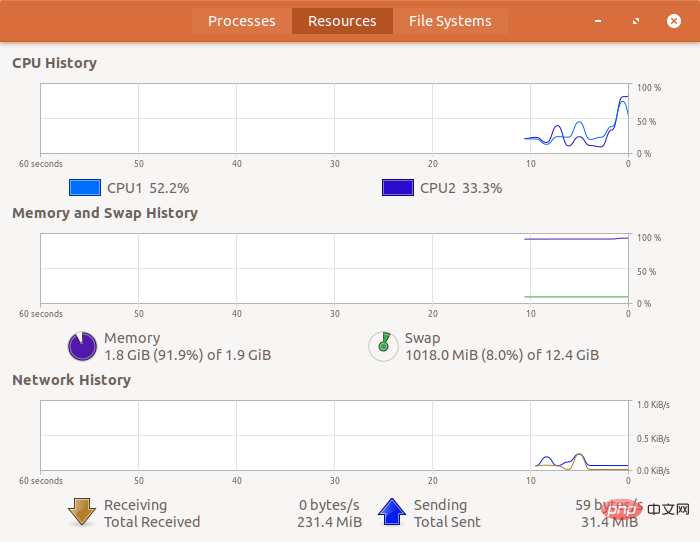The width and height of the screenshot is (700, 542).
Task: Click the green Swap pie chart icon
Action: (381, 345)
